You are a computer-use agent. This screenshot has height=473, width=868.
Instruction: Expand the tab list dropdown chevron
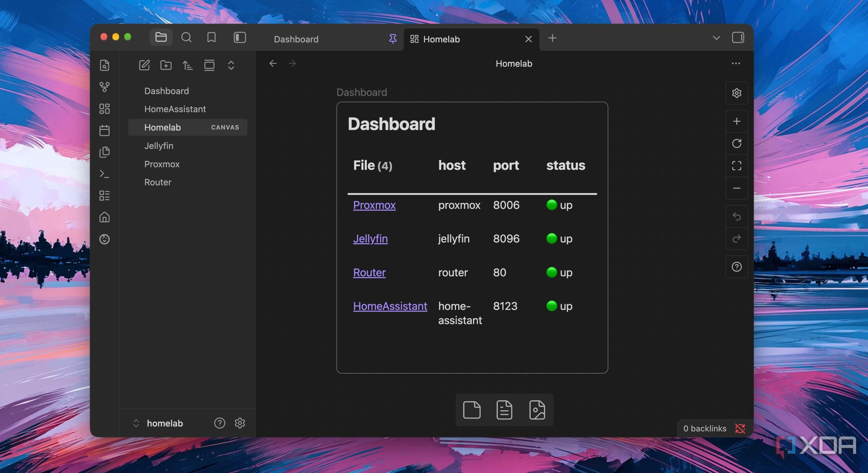click(716, 38)
